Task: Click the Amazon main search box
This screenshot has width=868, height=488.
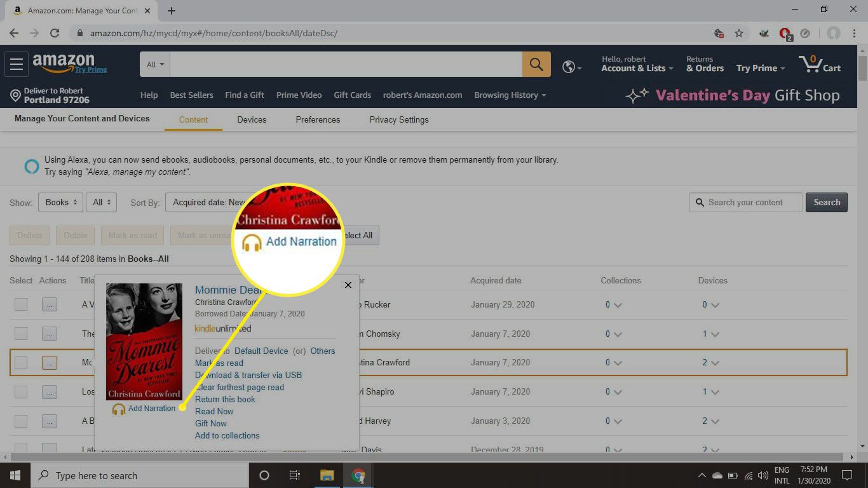Action: (x=346, y=64)
